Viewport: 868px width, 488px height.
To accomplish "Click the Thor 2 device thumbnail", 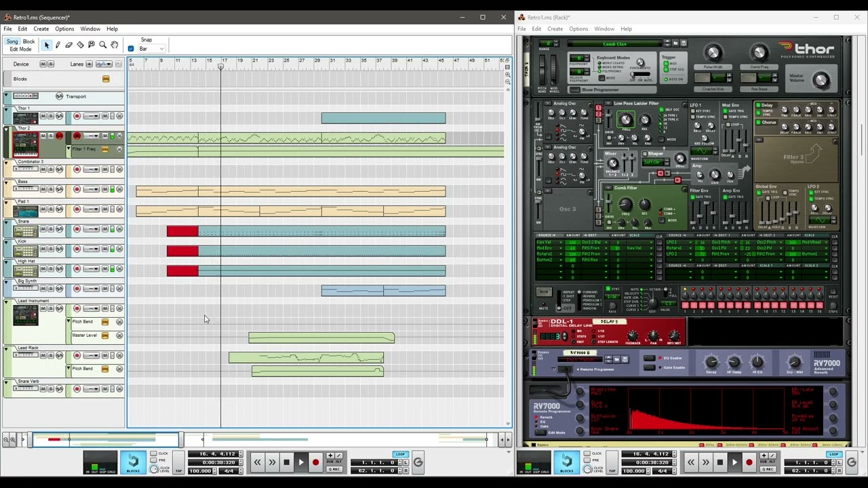I will 26,144.
